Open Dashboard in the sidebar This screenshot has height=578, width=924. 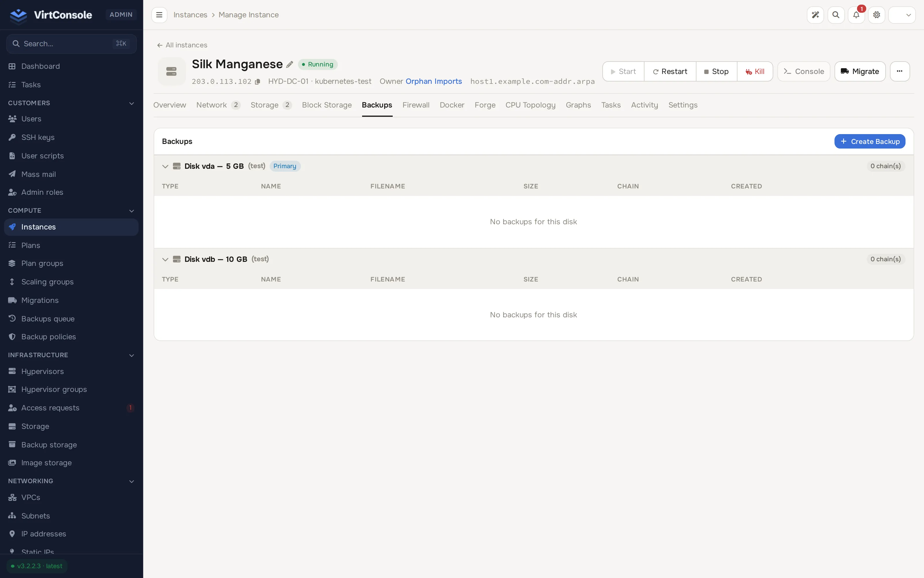coord(71,66)
